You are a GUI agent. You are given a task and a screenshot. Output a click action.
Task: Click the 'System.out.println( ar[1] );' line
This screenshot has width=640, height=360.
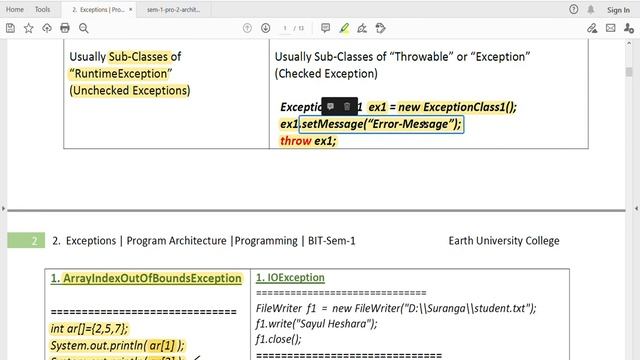tap(117, 346)
